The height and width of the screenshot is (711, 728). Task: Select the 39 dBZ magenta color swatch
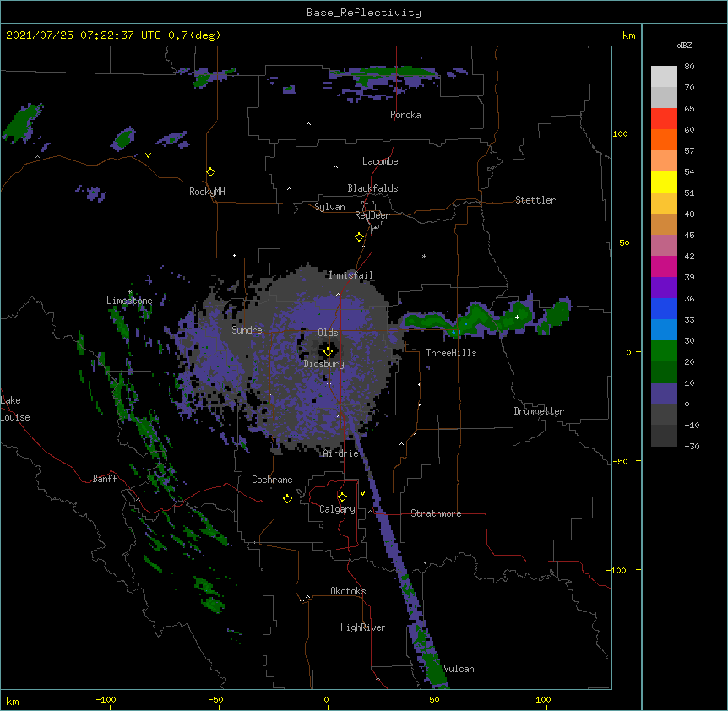tap(664, 266)
